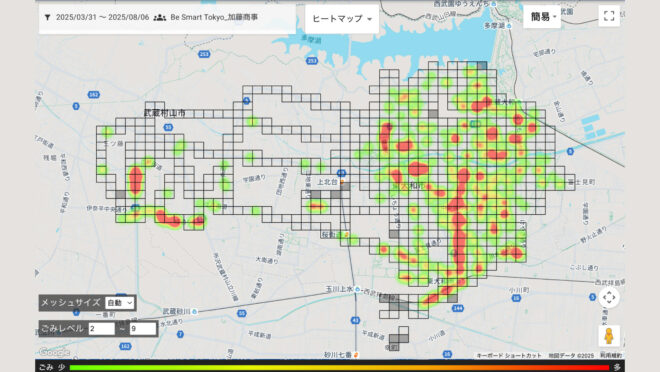The image size is (660, 372).
Task: Click the map pan control icon
Action: (609, 298)
